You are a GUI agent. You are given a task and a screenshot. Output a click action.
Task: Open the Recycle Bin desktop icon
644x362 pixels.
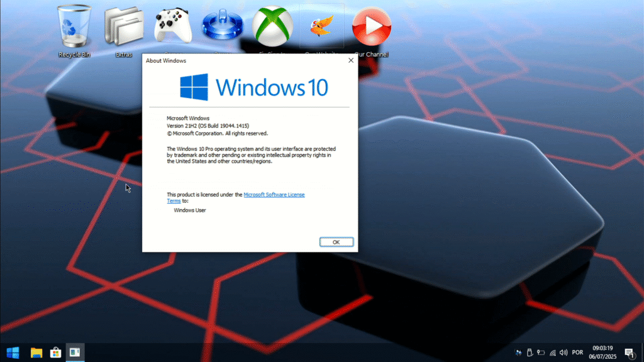point(74,30)
